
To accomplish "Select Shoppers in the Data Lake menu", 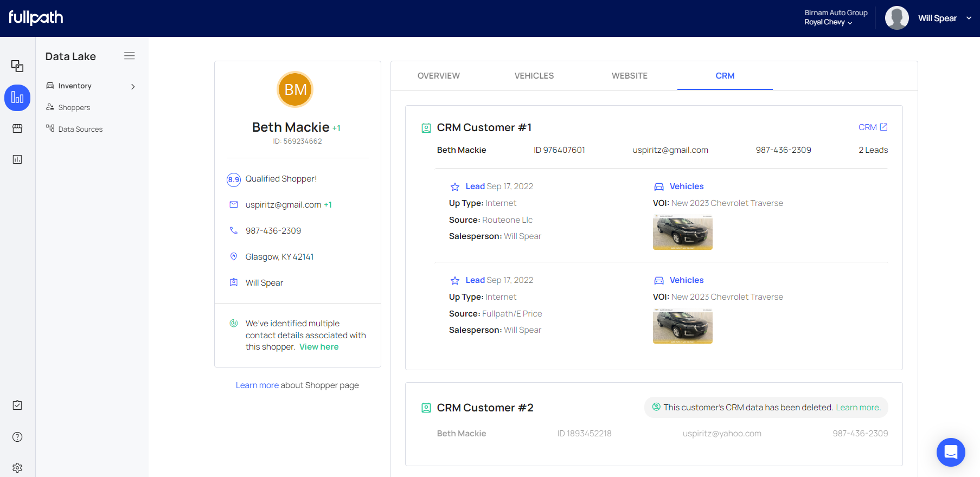I will [x=74, y=107].
